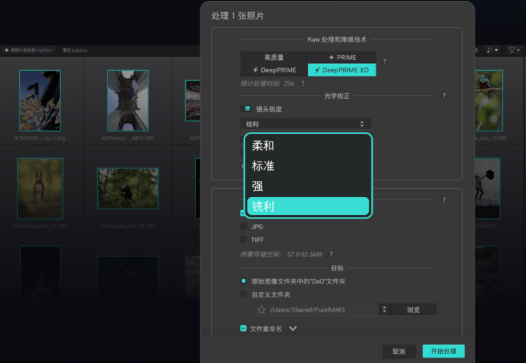Open help for 光学校正 section
526x363 pixels.
444,96
